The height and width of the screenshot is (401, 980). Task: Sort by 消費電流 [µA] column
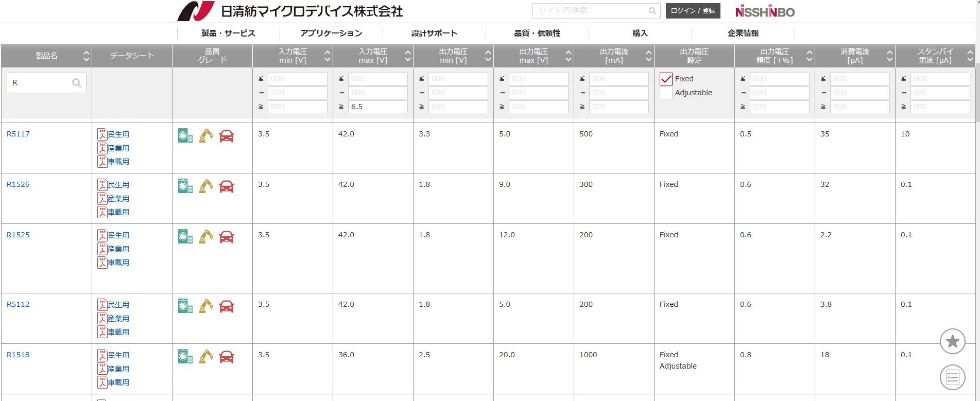(x=890, y=56)
